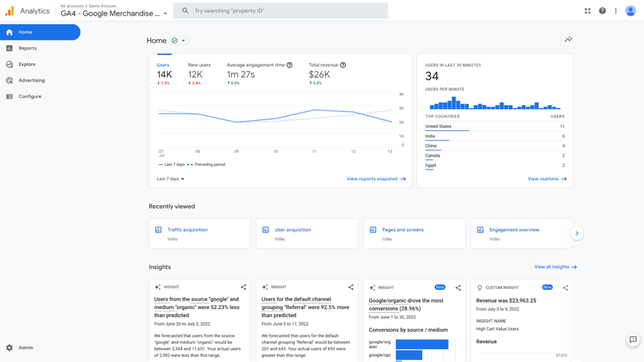Click the users per minute bar chart
This screenshot has width=644, height=362.
click(x=495, y=103)
